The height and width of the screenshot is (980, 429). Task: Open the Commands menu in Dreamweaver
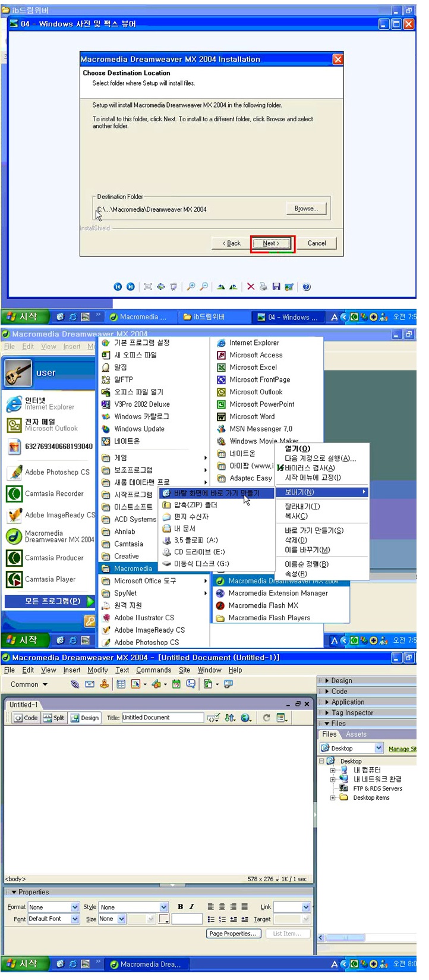coord(153,670)
